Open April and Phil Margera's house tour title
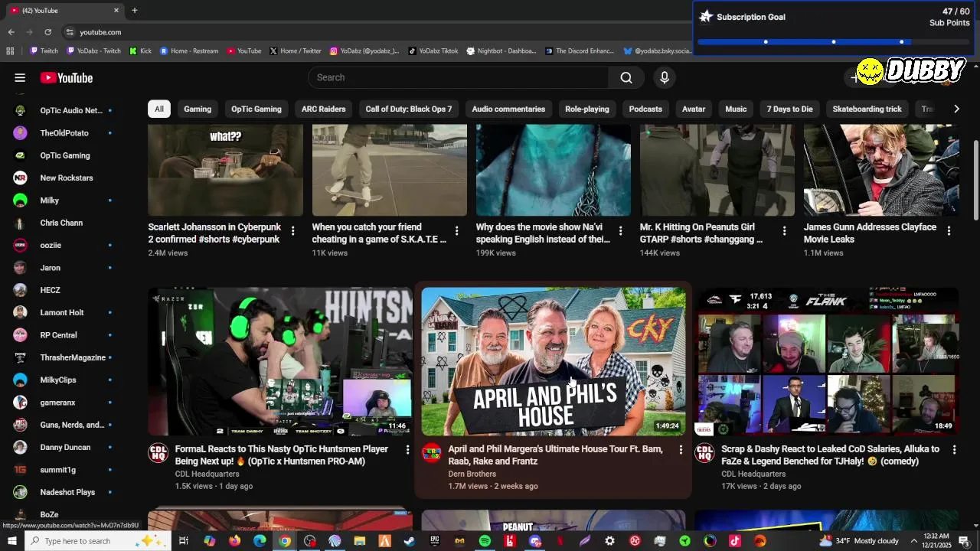980x551 pixels. [x=555, y=455]
